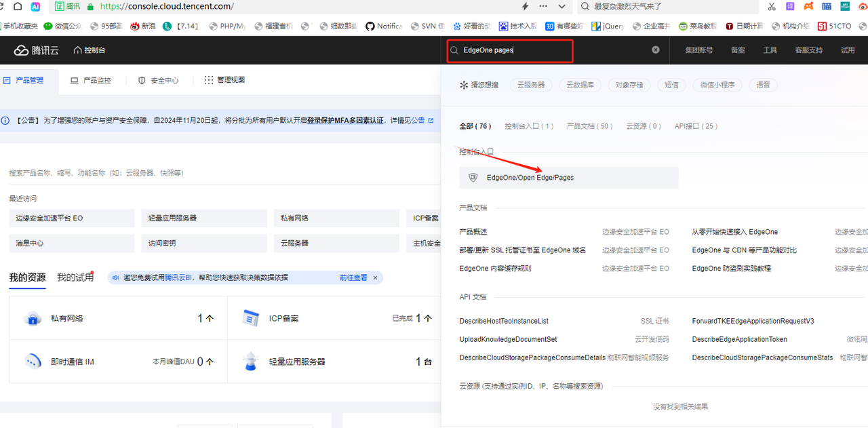Open DescribeCloudStoragePackageConsumeDetails API doc
This screenshot has height=428, width=868.
tap(532, 357)
